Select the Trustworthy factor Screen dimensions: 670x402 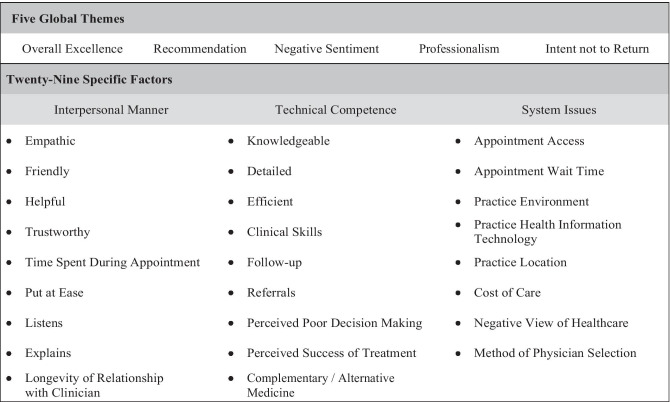(57, 232)
